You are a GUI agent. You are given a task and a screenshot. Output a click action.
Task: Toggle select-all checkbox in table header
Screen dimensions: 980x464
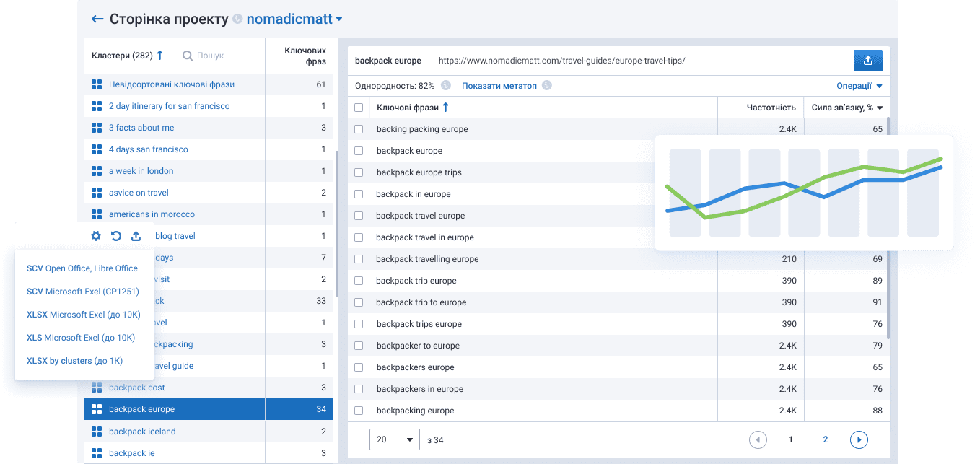click(359, 108)
